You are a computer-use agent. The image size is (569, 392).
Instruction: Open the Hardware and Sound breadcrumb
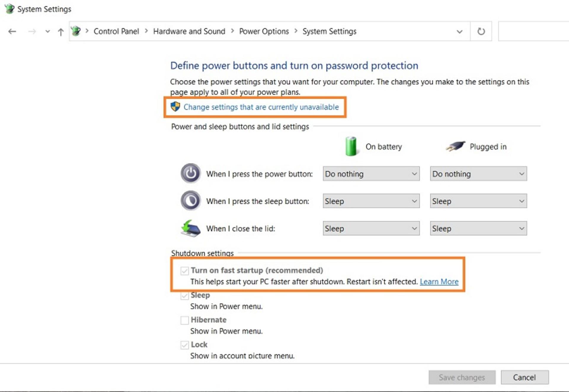click(x=189, y=31)
